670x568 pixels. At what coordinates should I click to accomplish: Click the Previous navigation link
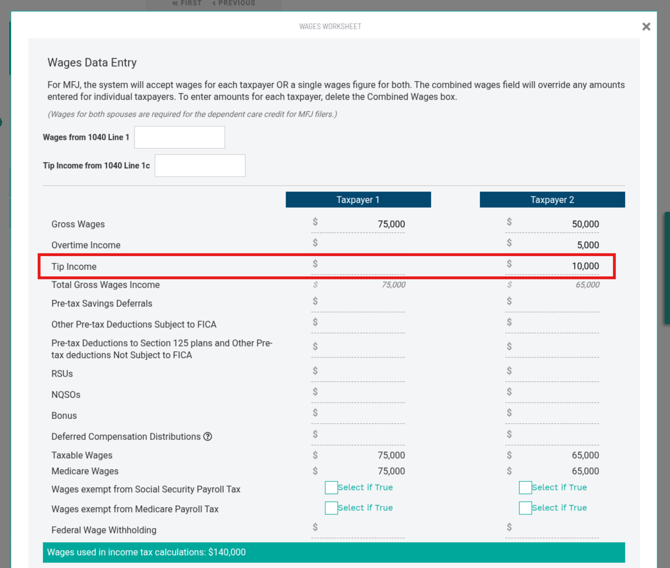tap(234, 3)
